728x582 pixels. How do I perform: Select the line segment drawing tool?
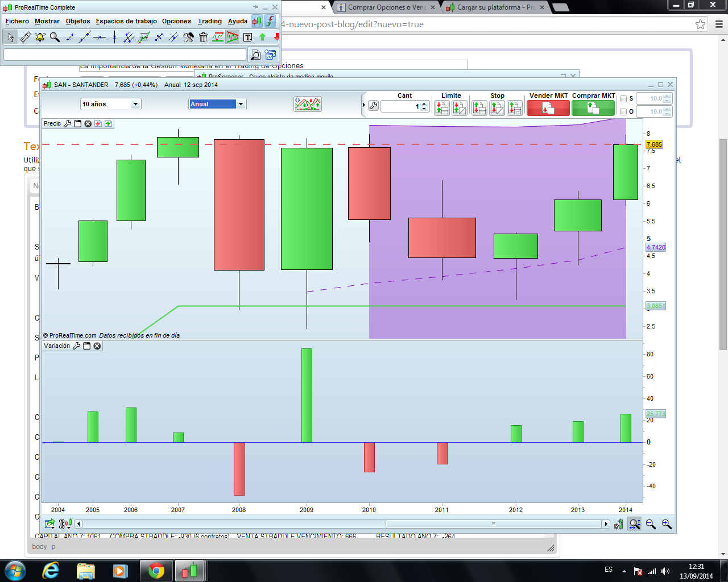(70, 38)
